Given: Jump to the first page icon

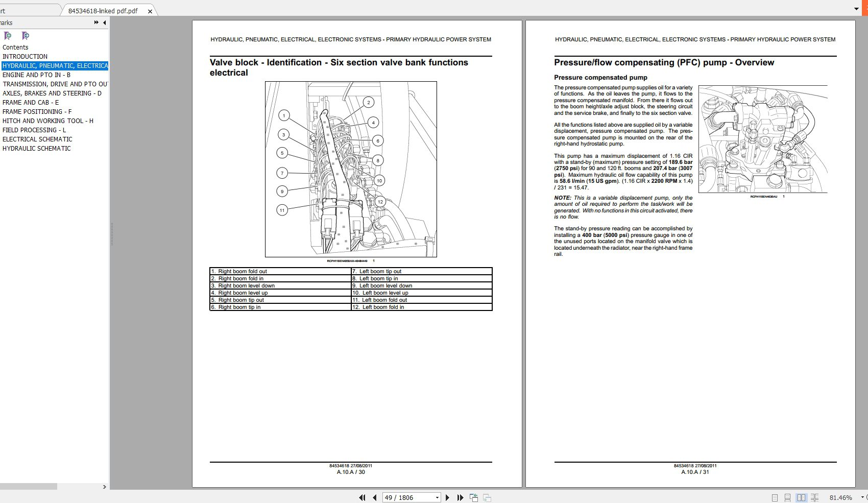Looking at the screenshot, I should point(362,497).
